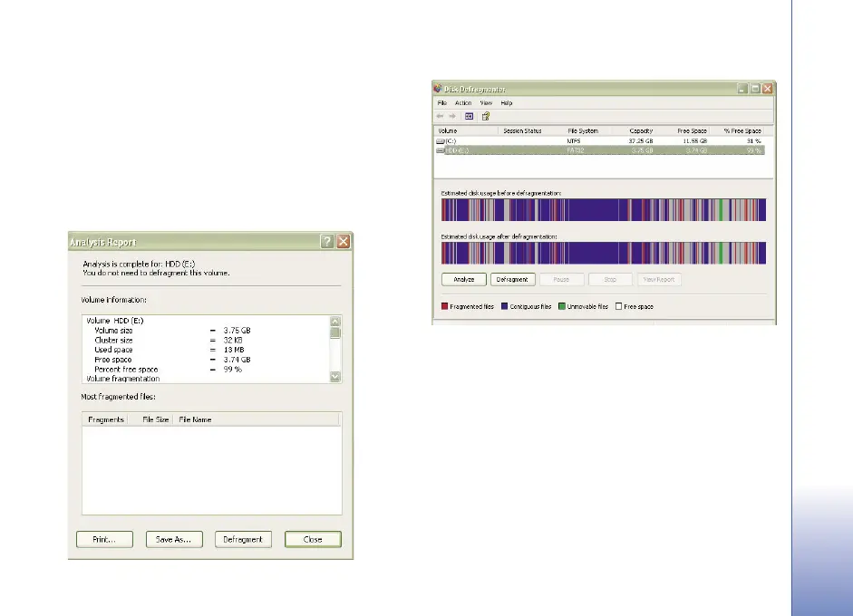Viewport: 853px width, 616px height.
Task: Click the Save As... button
Action: [x=174, y=539]
